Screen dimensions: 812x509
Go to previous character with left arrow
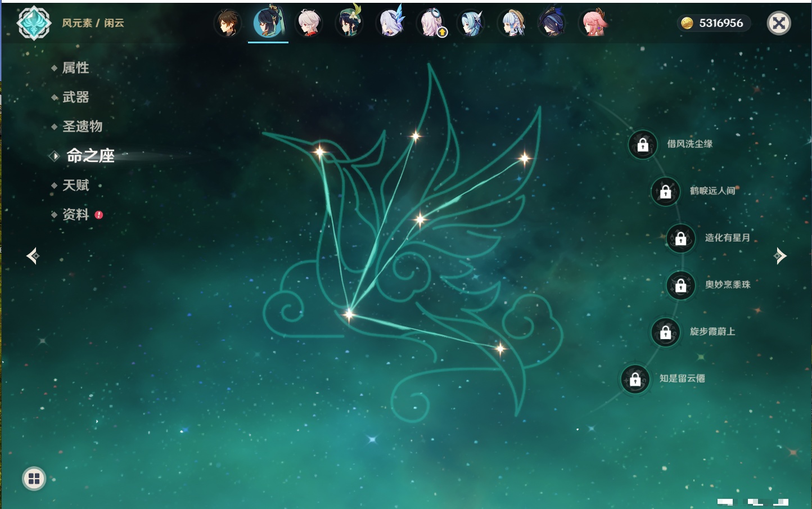pyautogui.click(x=33, y=256)
